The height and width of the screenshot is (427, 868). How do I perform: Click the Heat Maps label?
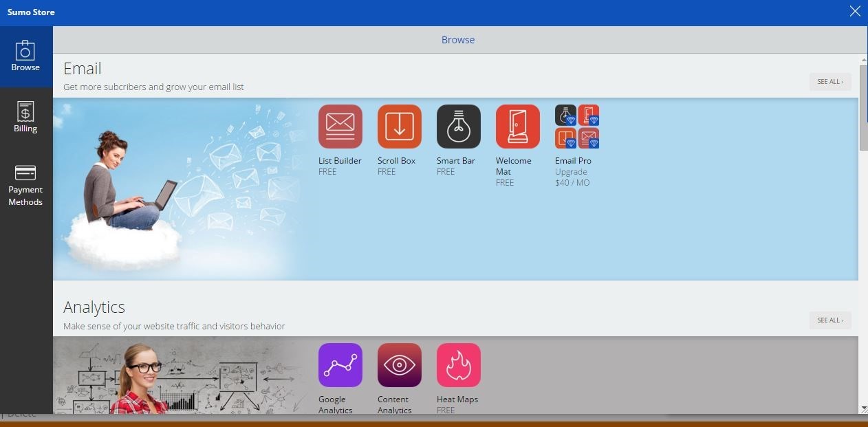click(x=457, y=399)
